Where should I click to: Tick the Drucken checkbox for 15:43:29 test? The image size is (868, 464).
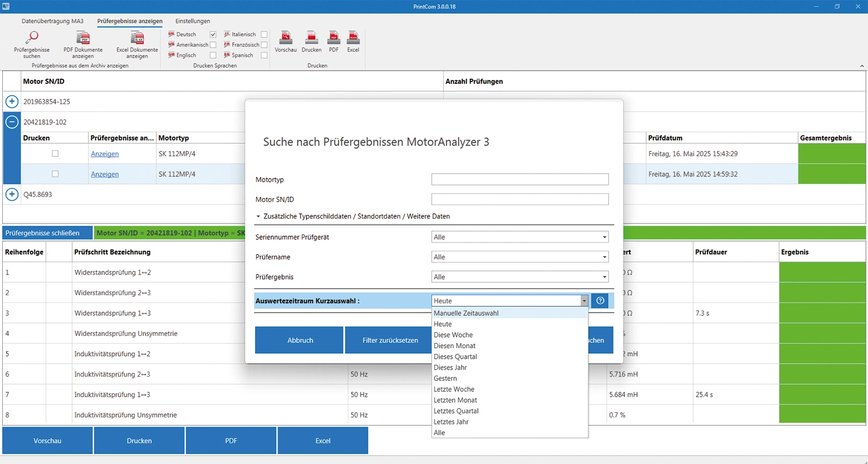[55, 154]
